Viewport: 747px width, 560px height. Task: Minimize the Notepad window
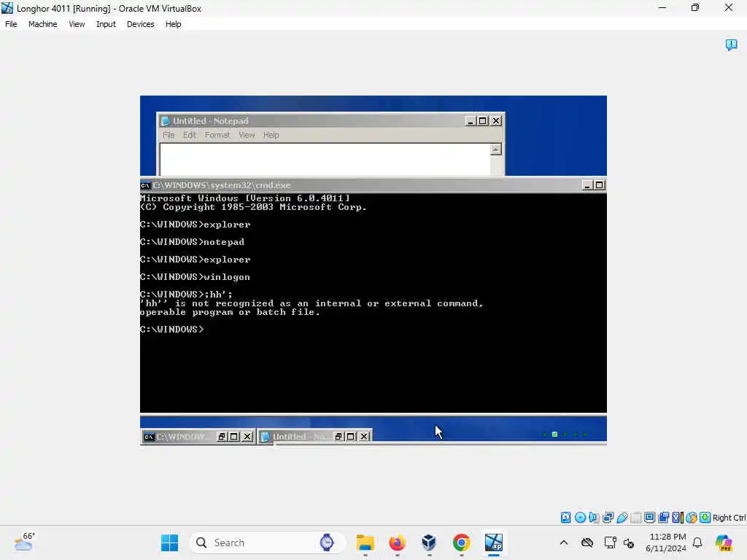pos(471,121)
